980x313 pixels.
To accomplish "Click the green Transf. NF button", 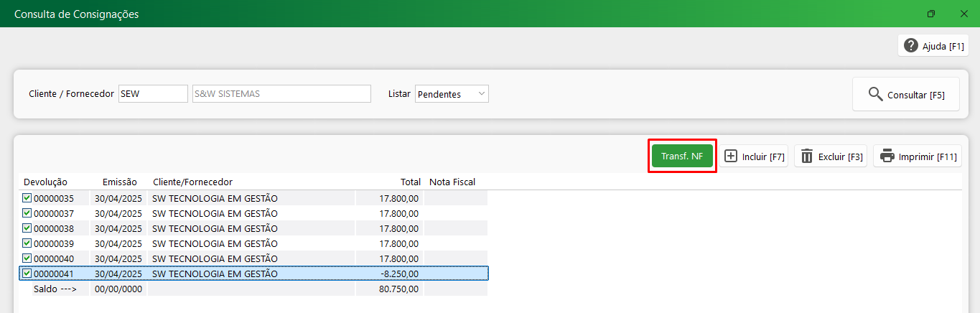I will [682, 156].
